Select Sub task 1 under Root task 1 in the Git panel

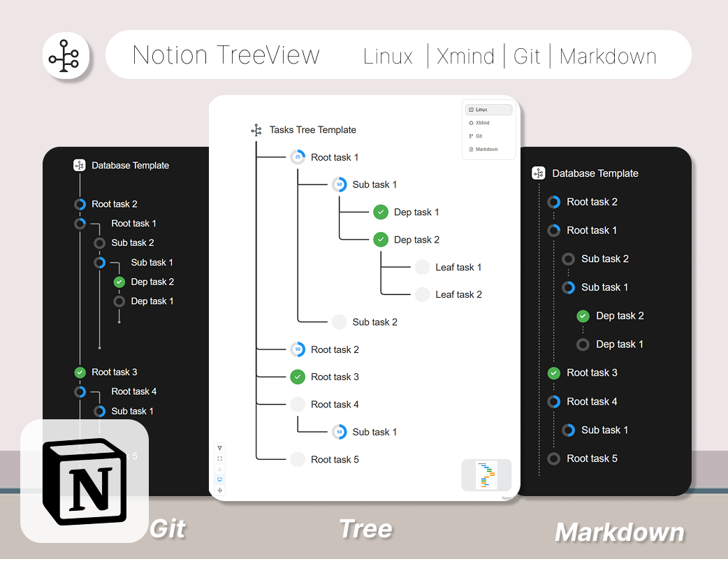[x=152, y=263]
